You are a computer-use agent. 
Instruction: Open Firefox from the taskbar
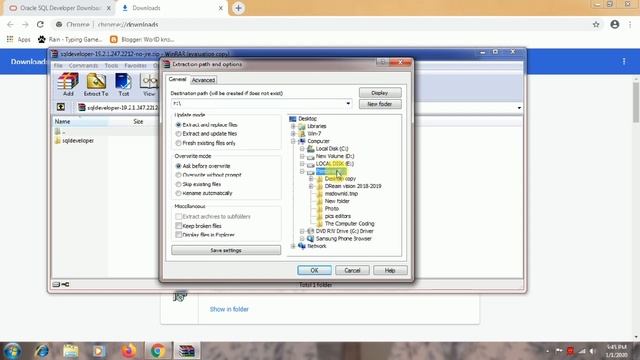(x=129, y=351)
